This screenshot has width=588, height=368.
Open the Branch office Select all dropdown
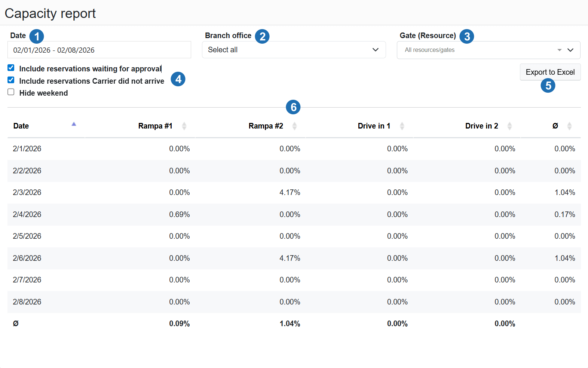pos(294,50)
